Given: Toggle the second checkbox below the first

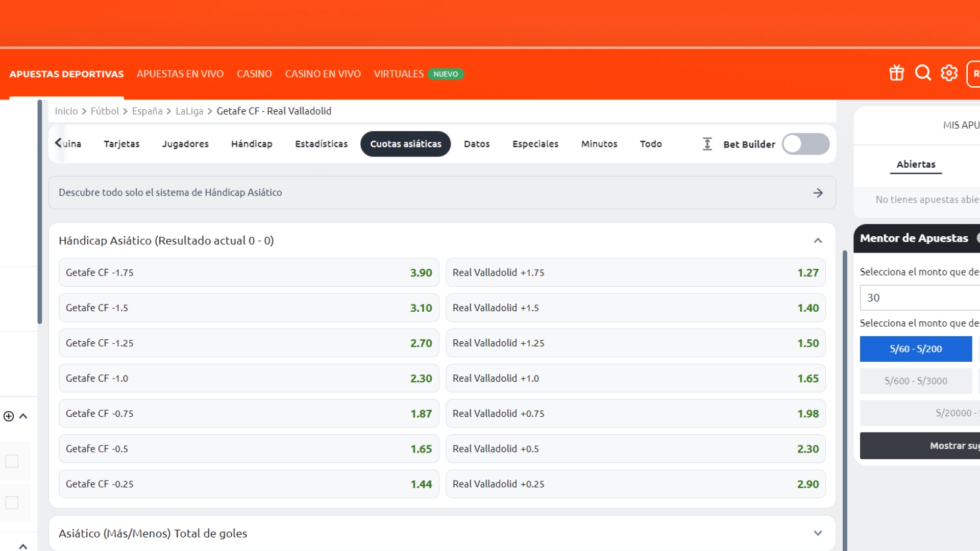Looking at the screenshot, I should tap(12, 503).
